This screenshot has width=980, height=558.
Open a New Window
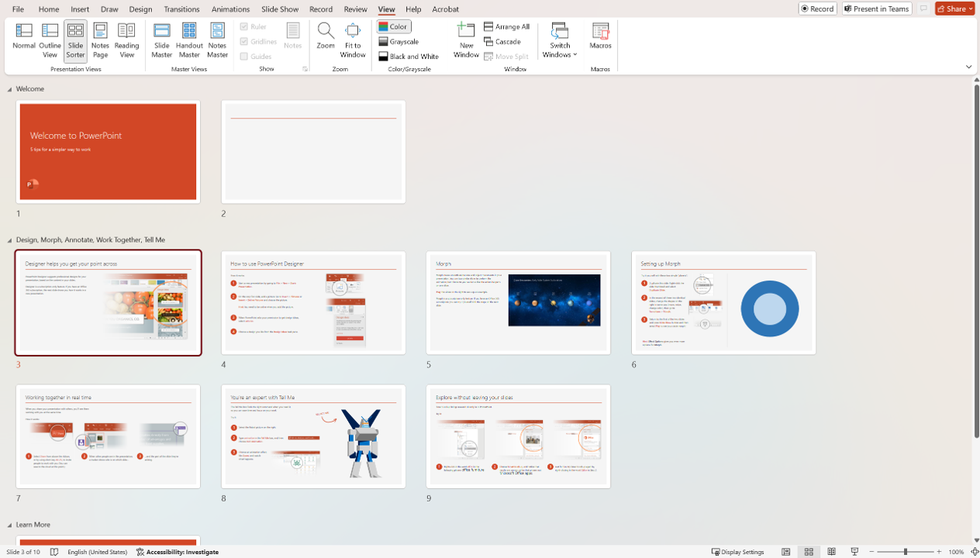coord(466,39)
